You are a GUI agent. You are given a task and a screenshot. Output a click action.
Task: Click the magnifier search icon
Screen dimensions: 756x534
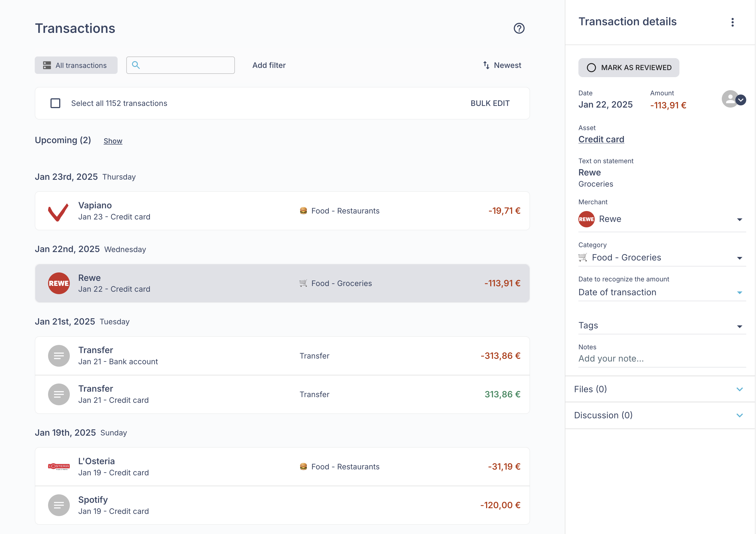coord(136,65)
